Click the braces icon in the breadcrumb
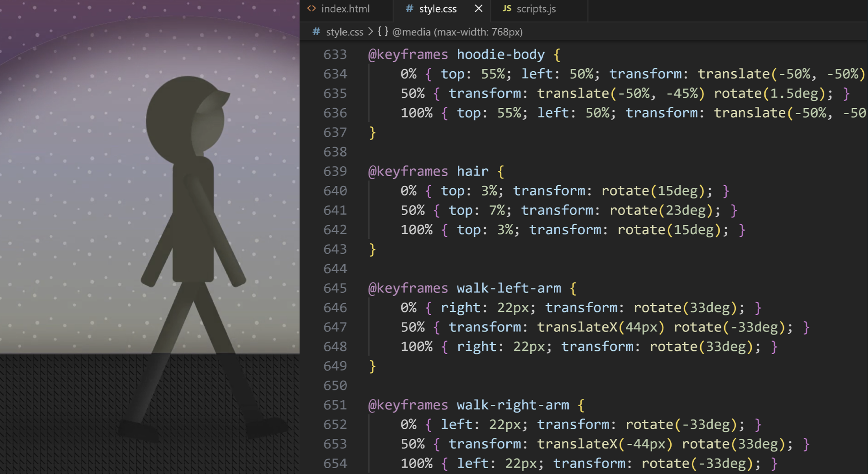This screenshot has height=474, width=868. (x=383, y=32)
